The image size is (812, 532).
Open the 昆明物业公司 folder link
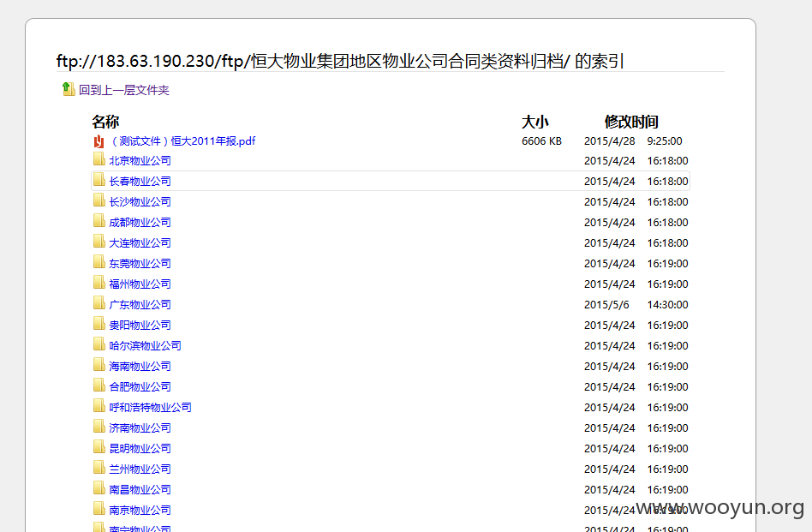coord(140,448)
